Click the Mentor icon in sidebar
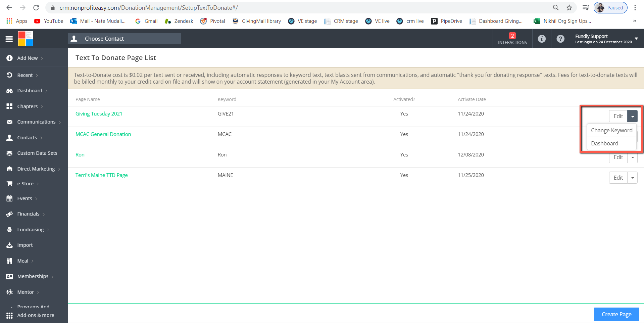644x323 pixels. (x=9, y=292)
